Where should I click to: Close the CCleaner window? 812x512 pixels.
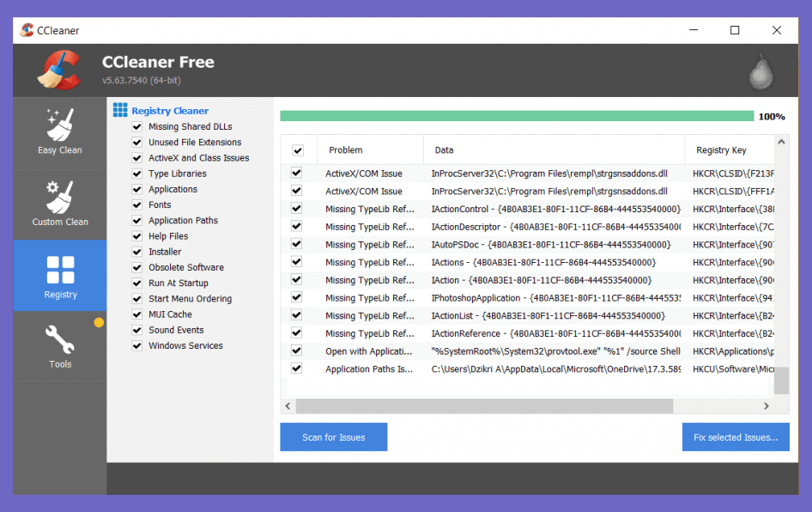click(x=776, y=30)
